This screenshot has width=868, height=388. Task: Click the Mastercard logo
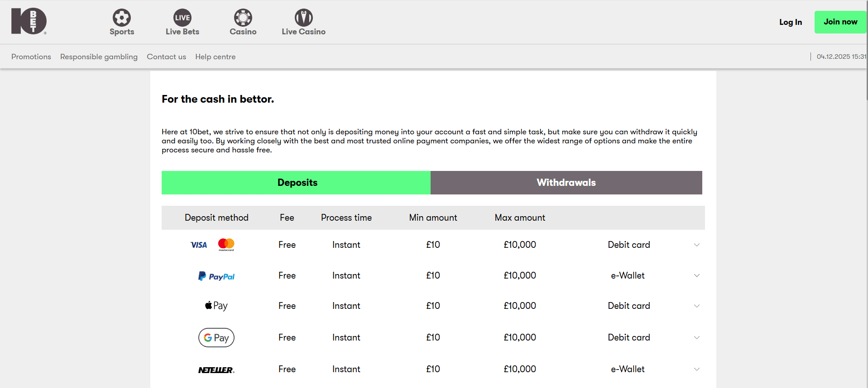(x=226, y=245)
